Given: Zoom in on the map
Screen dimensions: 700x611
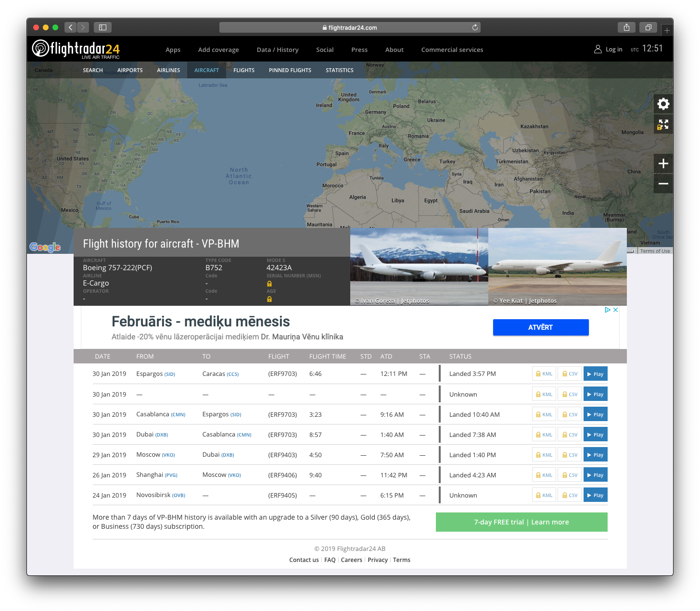Looking at the screenshot, I should click(663, 163).
